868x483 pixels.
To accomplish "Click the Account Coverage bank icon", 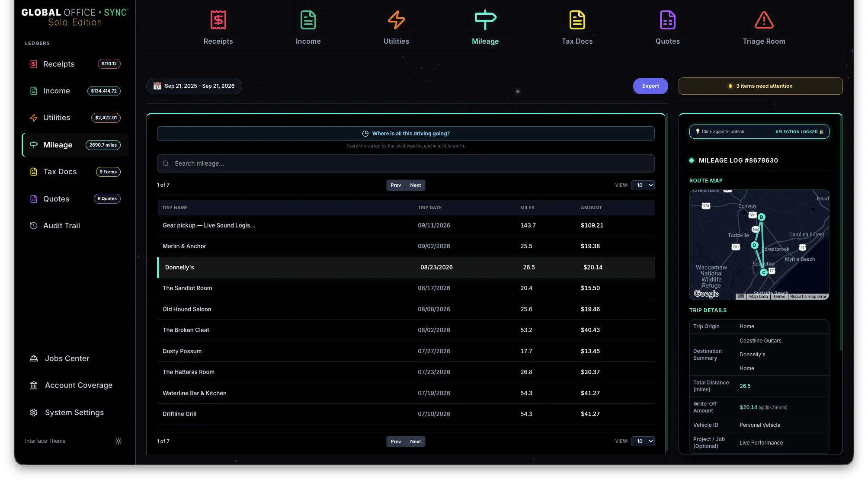I will [34, 385].
